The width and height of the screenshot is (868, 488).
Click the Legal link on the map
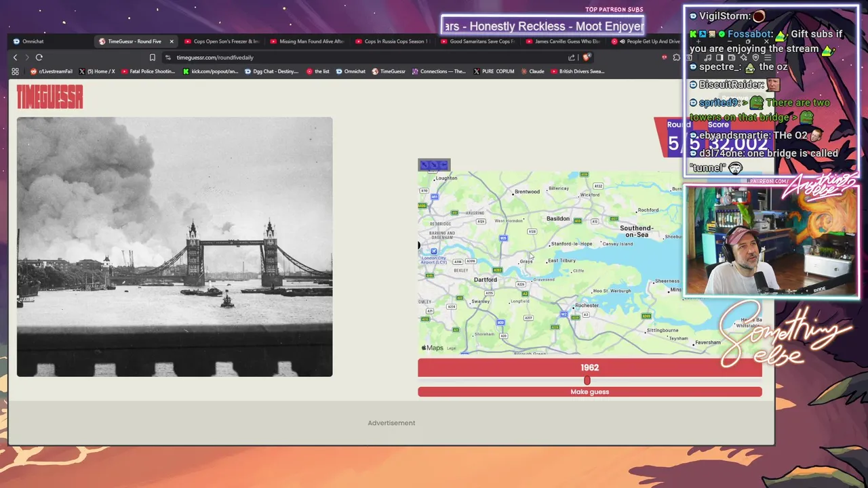click(452, 348)
